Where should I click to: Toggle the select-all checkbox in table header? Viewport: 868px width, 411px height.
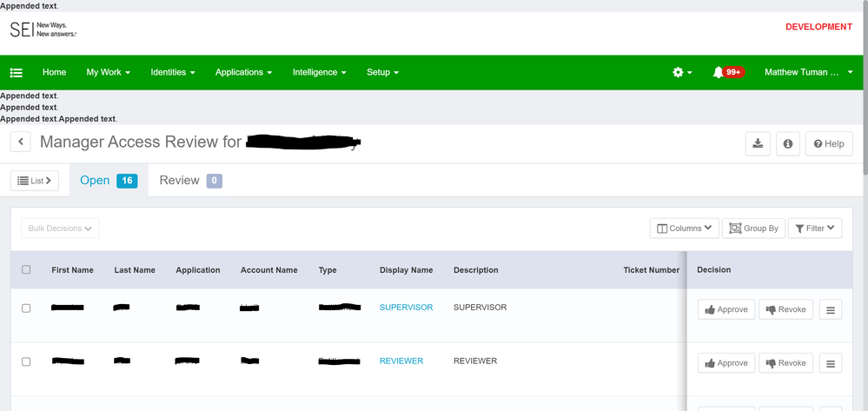pos(26,270)
